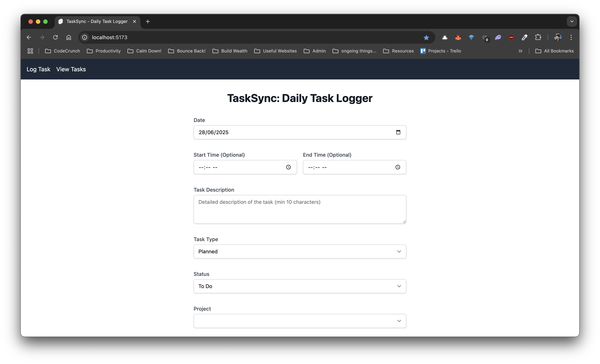
Task: Open the red shield extension
Action: pyautogui.click(x=511, y=37)
